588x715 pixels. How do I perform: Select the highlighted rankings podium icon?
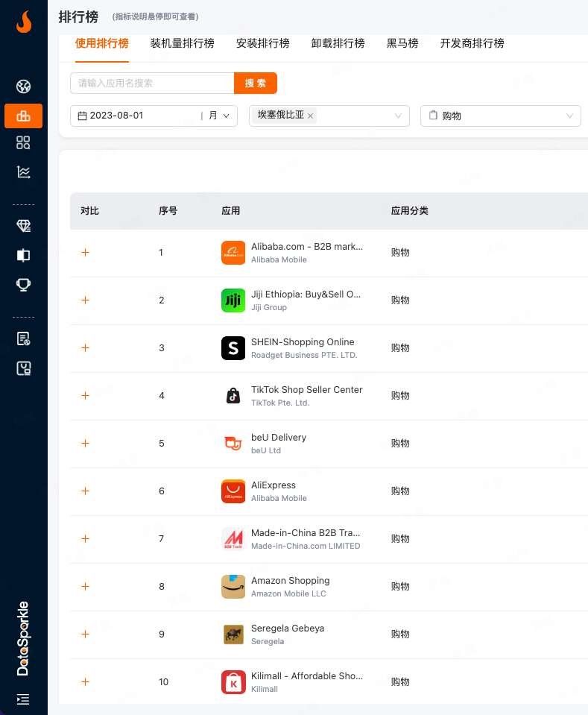tap(23, 116)
